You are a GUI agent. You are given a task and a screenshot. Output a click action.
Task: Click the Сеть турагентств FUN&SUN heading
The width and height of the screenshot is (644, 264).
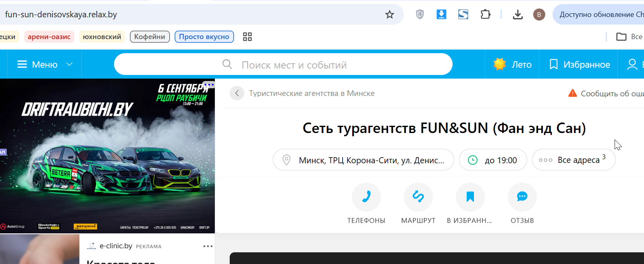[x=444, y=128]
